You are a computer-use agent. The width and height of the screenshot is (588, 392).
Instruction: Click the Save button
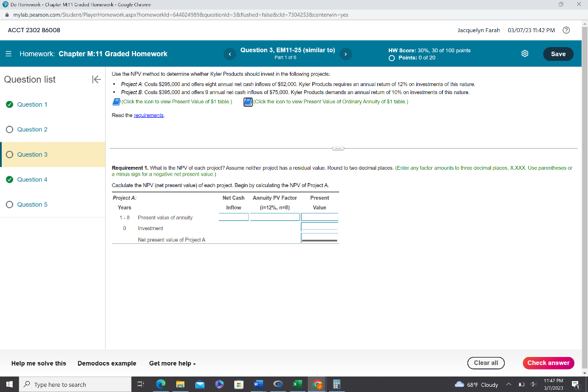coord(558,54)
